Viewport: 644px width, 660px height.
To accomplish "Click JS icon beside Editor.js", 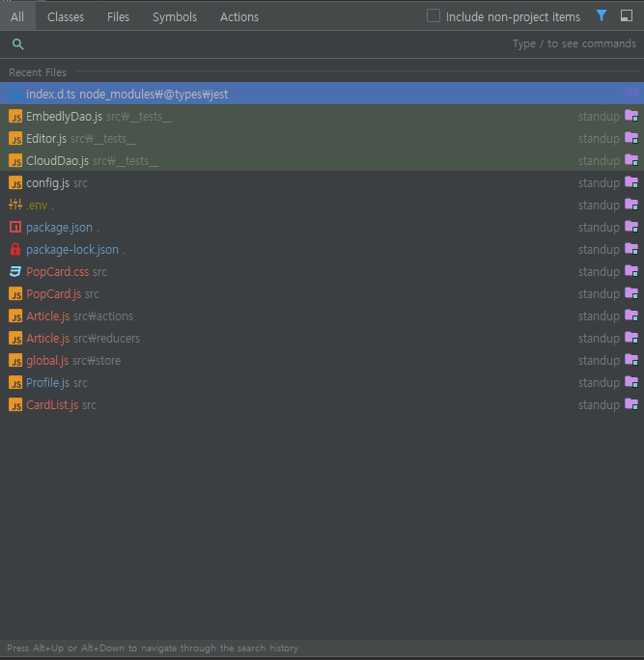I will (x=15, y=139).
